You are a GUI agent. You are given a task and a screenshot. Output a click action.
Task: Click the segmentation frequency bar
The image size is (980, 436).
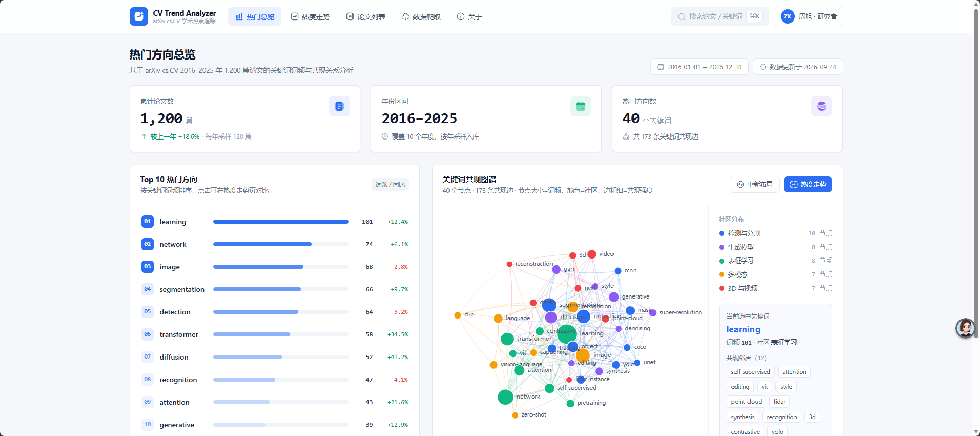pyautogui.click(x=281, y=289)
